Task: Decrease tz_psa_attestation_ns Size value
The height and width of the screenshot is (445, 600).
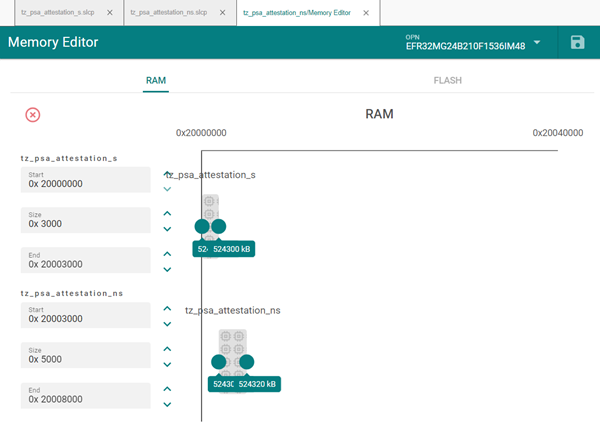Action: 167,365
